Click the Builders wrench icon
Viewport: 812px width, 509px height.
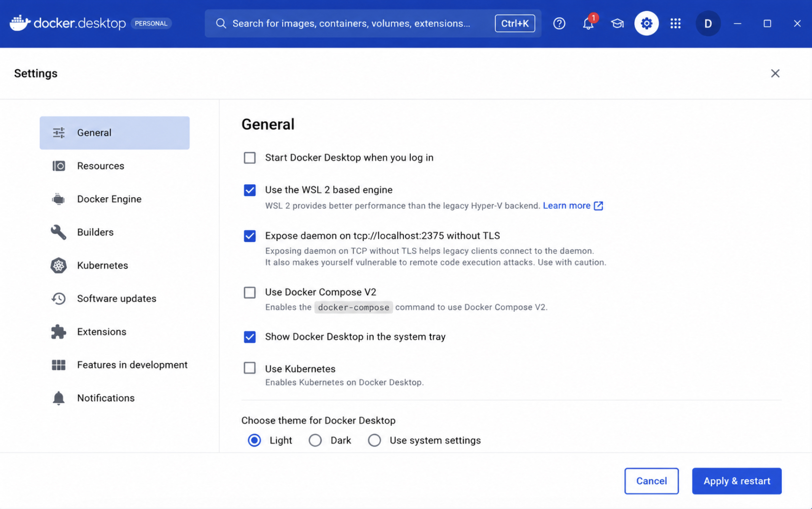(x=59, y=232)
